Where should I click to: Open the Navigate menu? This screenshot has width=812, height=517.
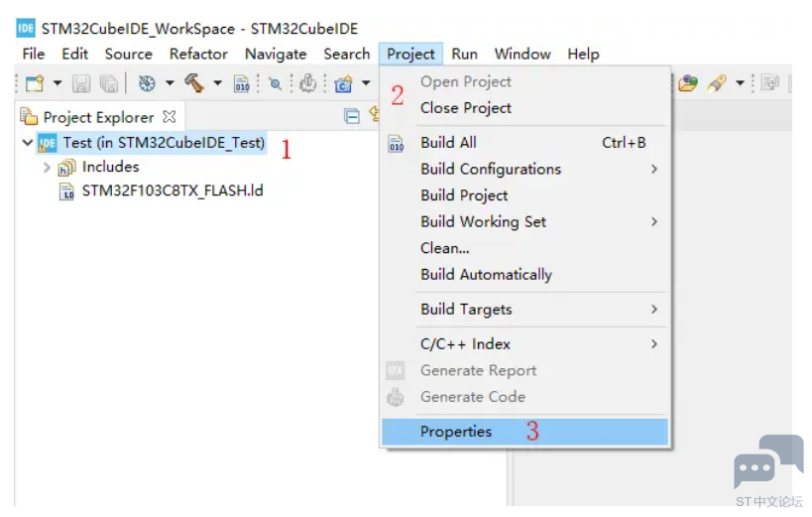tap(276, 54)
